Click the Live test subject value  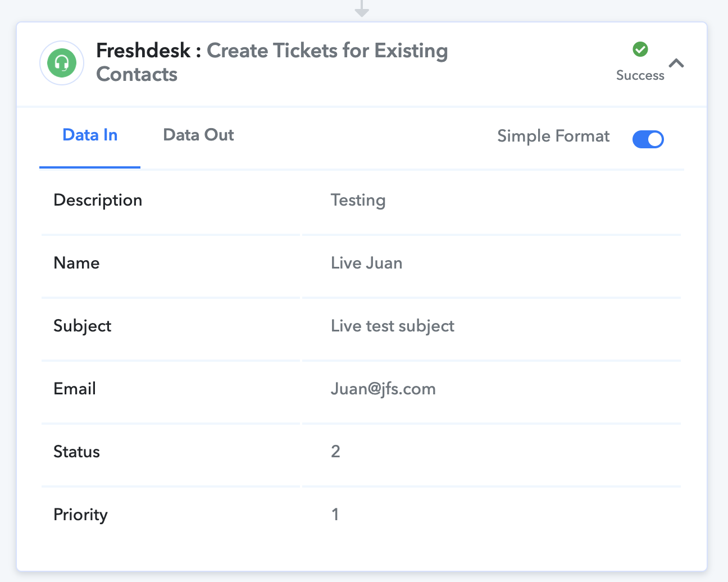pyautogui.click(x=393, y=326)
